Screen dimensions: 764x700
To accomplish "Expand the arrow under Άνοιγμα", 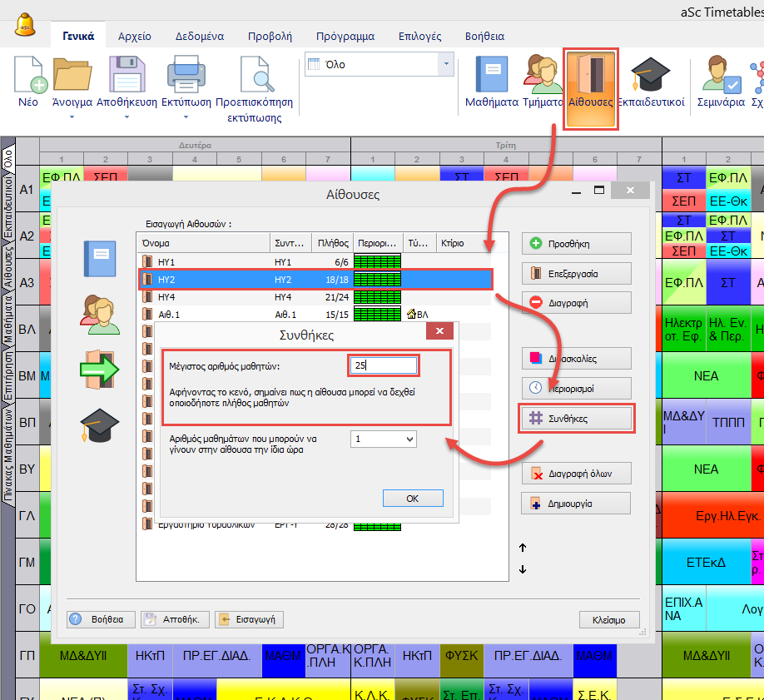I will [x=72, y=117].
